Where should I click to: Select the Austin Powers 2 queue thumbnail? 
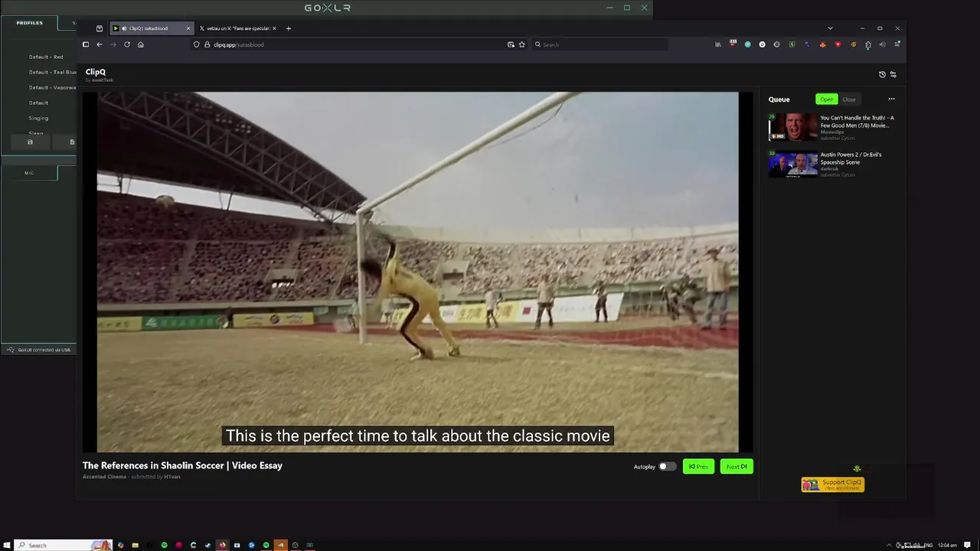click(793, 165)
